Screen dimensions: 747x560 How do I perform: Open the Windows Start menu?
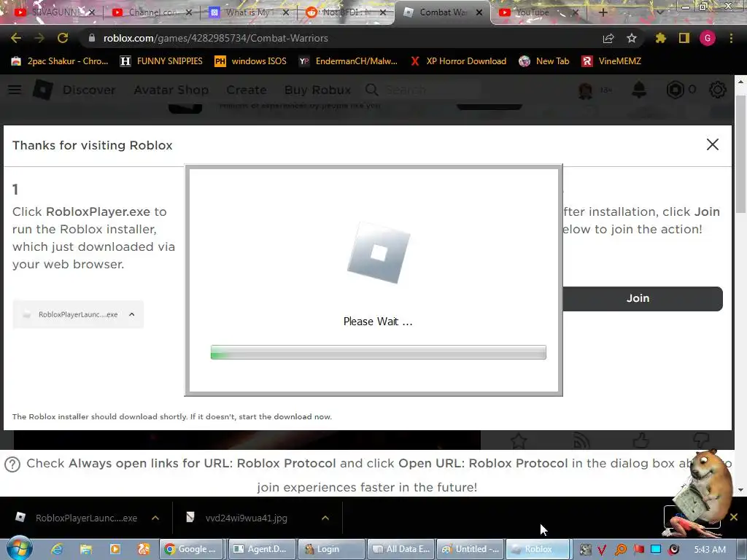pos(19,548)
